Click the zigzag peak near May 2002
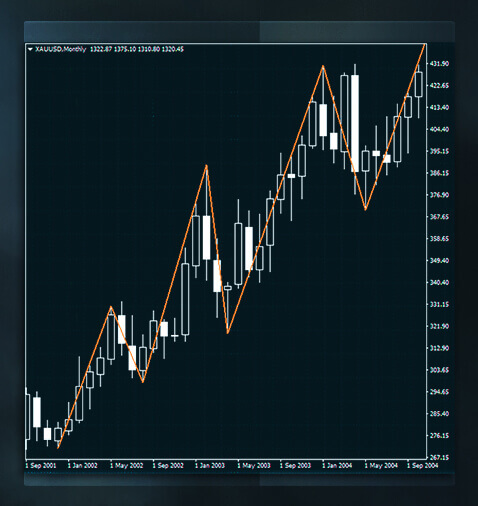Screen dimensions: 478x506 click(111, 307)
